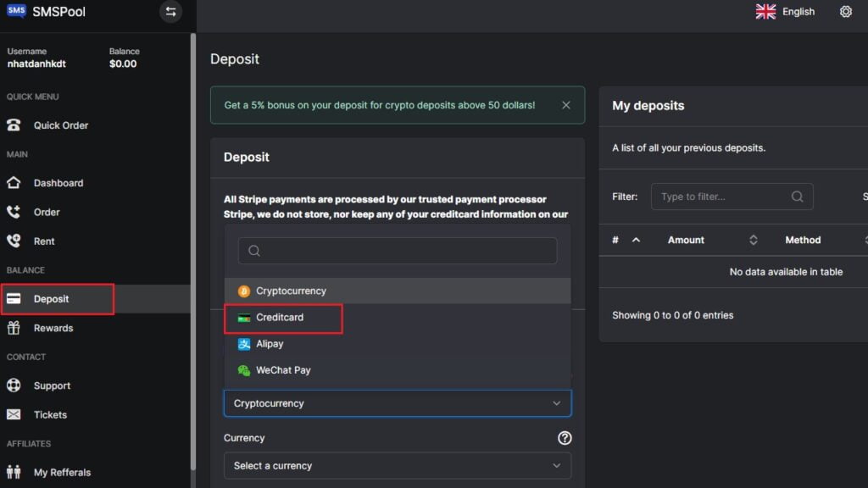Image resolution: width=868 pixels, height=488 pixels.
Task: Click the sidebar collapse arrows icon
Action: coord(171,12)
